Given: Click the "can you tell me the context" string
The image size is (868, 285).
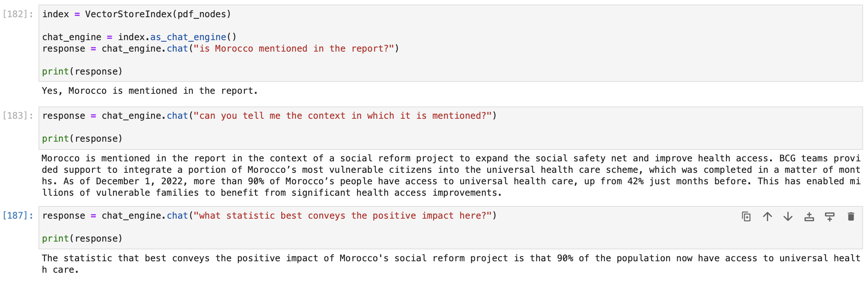Looking at the screenshot, I should tap(342, 116).
